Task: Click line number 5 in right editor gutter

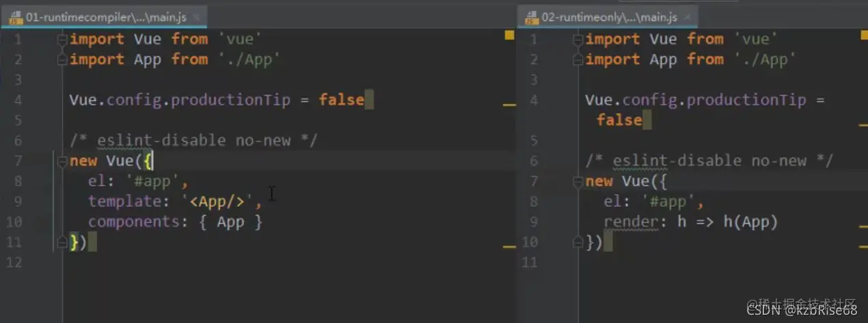Action: click(x=534, y=141)
